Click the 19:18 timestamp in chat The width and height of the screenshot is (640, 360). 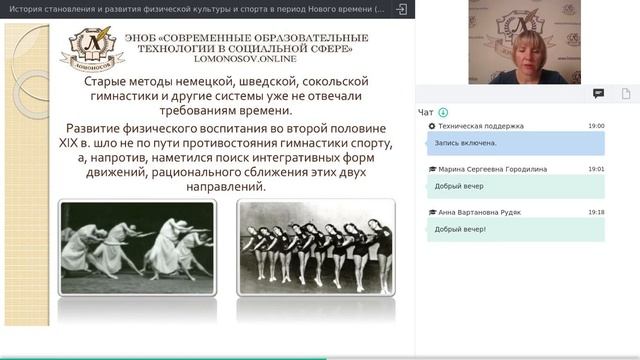(596, 212)
